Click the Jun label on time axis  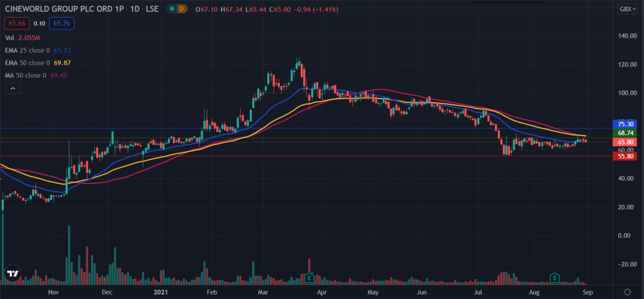tap(421, 293)
